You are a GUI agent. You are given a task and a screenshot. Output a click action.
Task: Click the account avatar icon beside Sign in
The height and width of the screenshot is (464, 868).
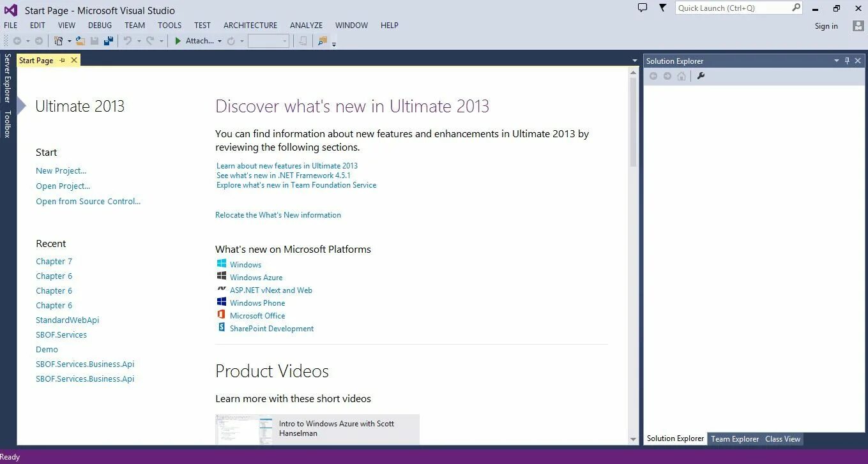pos(858,26)
